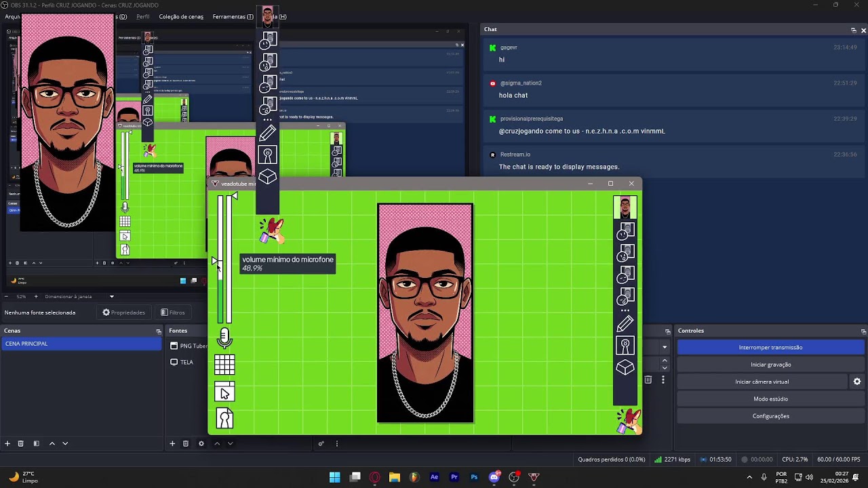Open Propriedades of the selected source
Screen dimensions: 868x488
(x=123, y=312)
